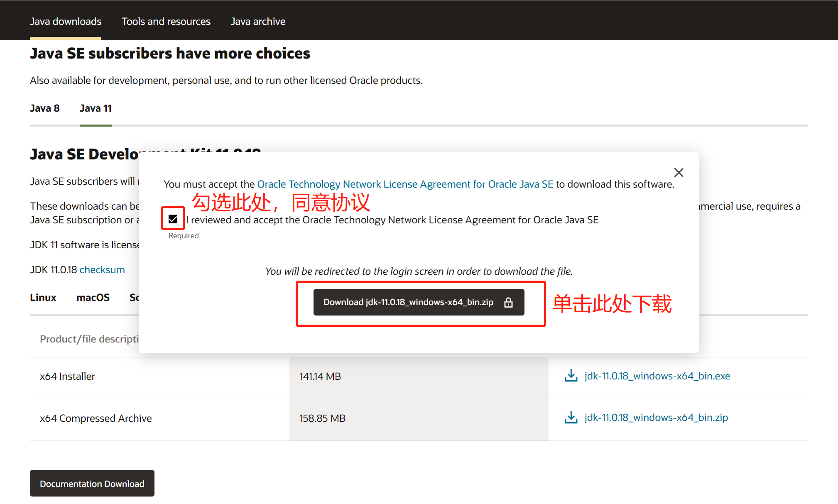
Task: Click jdk-11.0.18_windows-x64_bin.zip file link in table
Action: pos(656,417)
